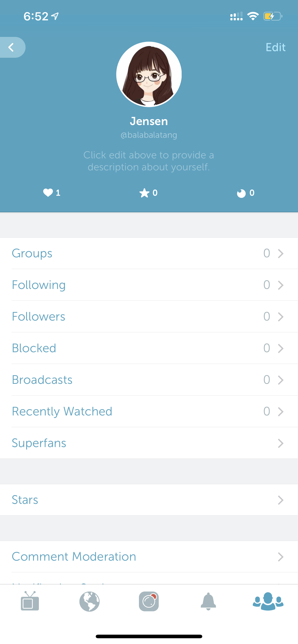Expand Broadcasts row chevron

(280, 380)
